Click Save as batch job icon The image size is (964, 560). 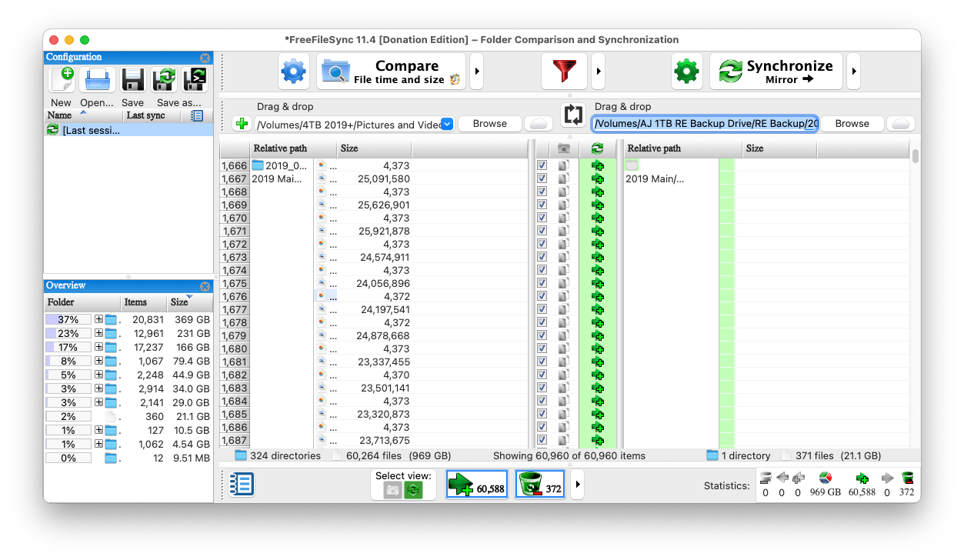pyautogui.click(x=194, y=80)
